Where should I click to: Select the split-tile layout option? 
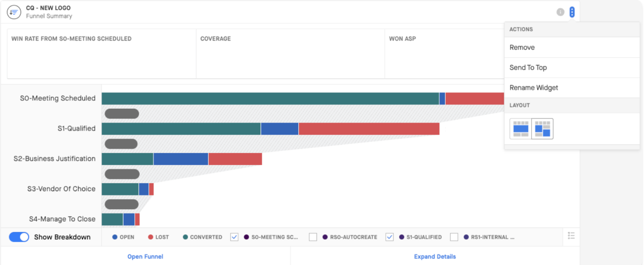click(x=542, y=129)
